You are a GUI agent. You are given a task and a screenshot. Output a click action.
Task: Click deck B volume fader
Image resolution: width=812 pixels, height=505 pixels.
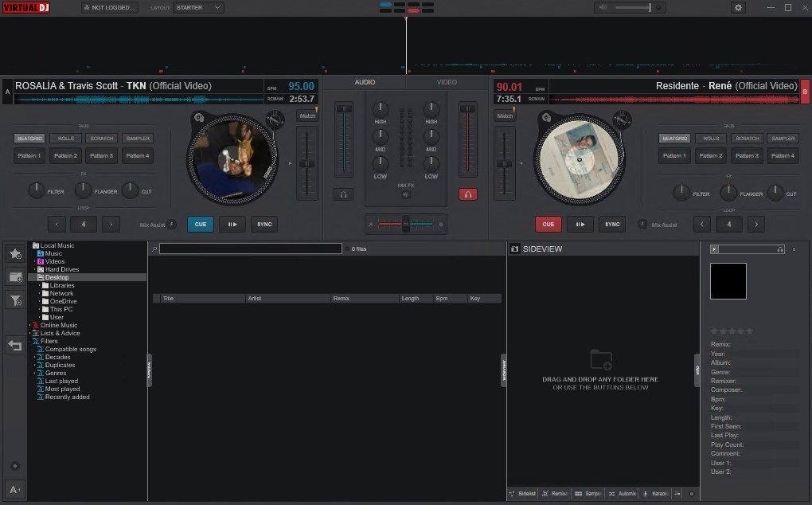(x=467, y=139)
